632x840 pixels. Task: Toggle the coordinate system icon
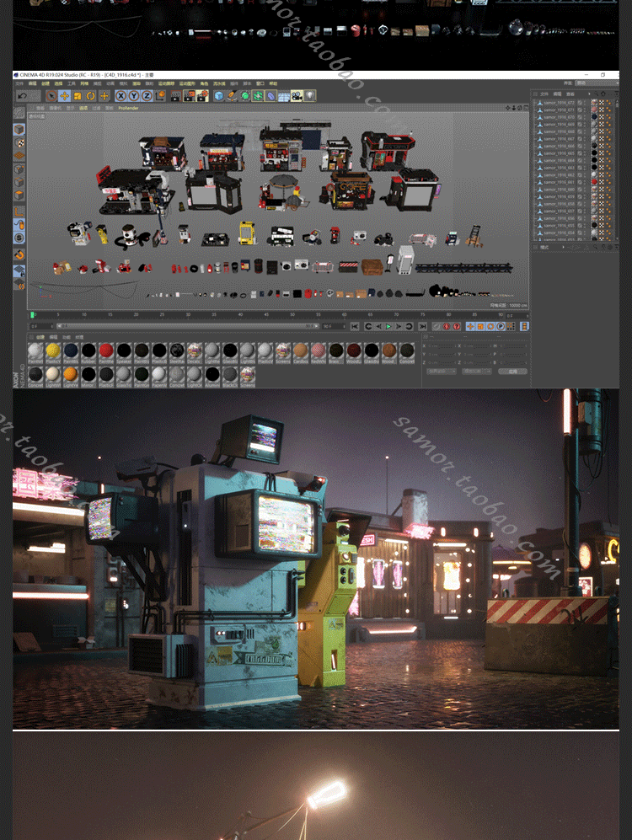point(160,96)
